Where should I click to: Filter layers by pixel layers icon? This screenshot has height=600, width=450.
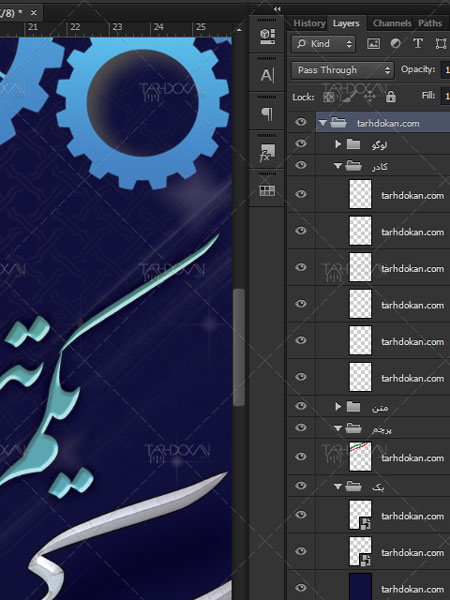coord(373,44)
